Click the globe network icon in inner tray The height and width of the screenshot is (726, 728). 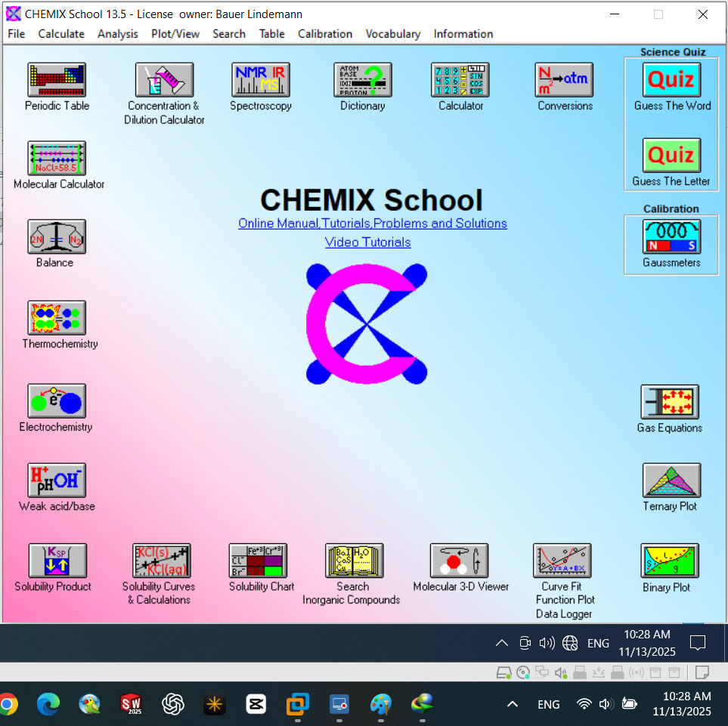570,644
